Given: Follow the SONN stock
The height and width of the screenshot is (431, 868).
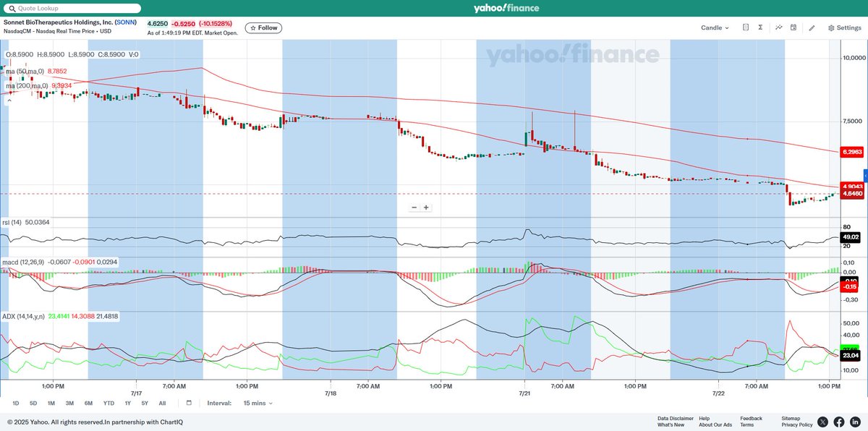Looking at the screenshot, I should click(x=263, y=27).
